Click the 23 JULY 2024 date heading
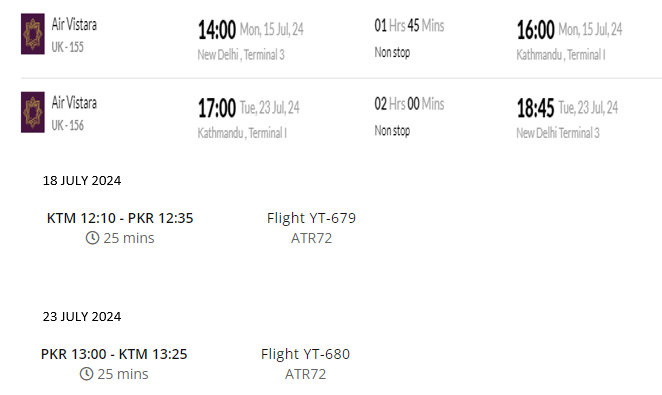The image size is (662, 395). click(82, 317)
